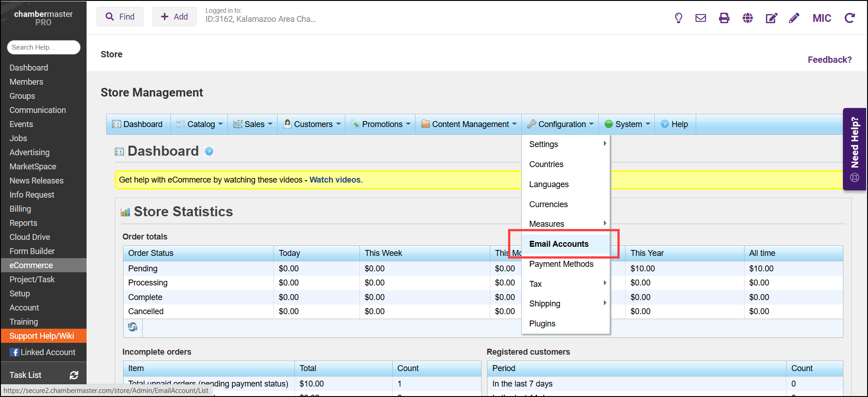Viewport: 868px width, 397px height.
Task: Click the printer icon in header
Action: 724,18
